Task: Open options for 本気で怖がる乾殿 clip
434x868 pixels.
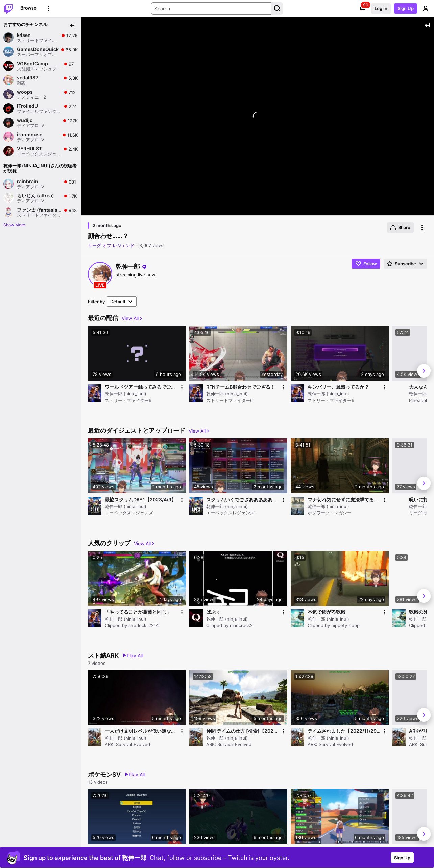Action: coord(385,612)
